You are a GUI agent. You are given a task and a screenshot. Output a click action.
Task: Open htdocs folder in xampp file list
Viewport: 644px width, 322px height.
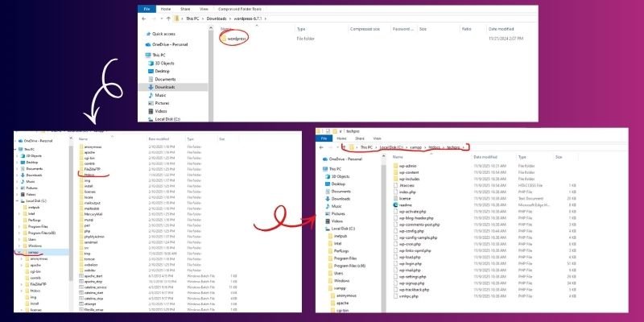click(x=87, y=175)
